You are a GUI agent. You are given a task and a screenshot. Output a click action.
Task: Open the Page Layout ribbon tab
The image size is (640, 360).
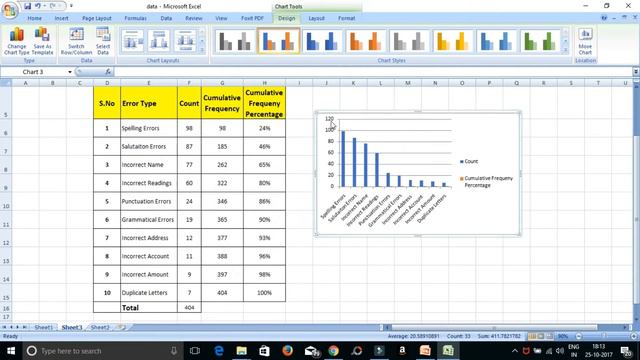pos(96,18)
